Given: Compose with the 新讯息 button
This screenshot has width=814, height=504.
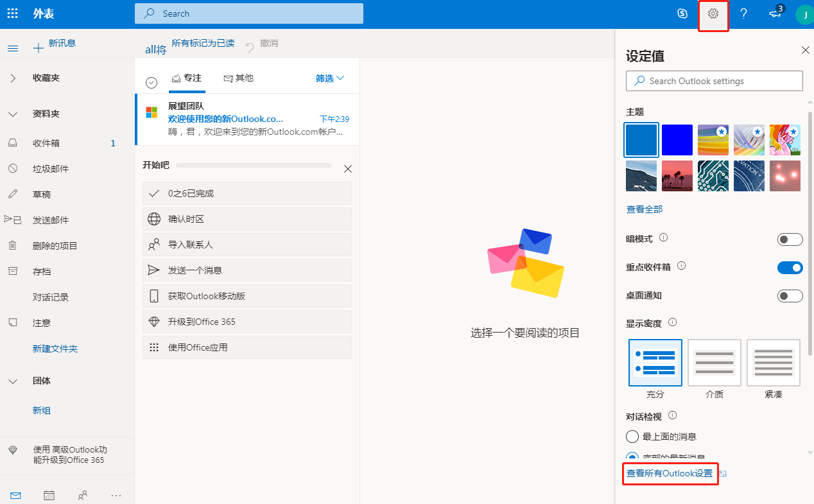Looking at the screenshot, I should tap(55, 44).
